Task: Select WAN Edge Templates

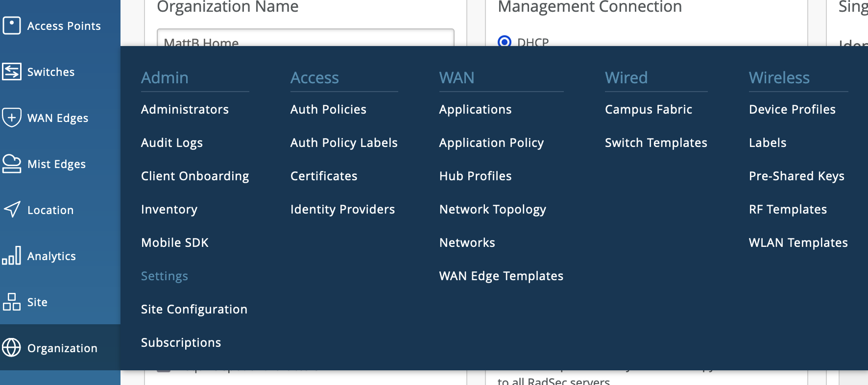Action: coord(501,276)
